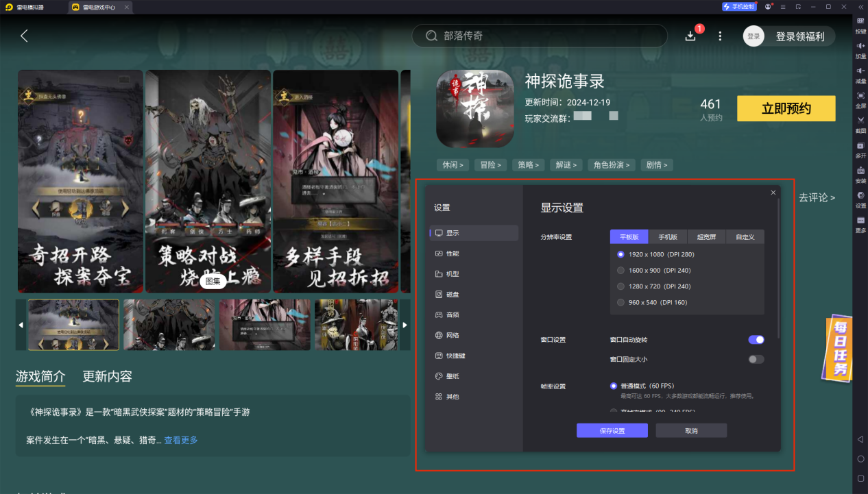Open the user account icon in title bar
Image resolution: width=868 pixels, height=494 pixels.
[769, 6]
